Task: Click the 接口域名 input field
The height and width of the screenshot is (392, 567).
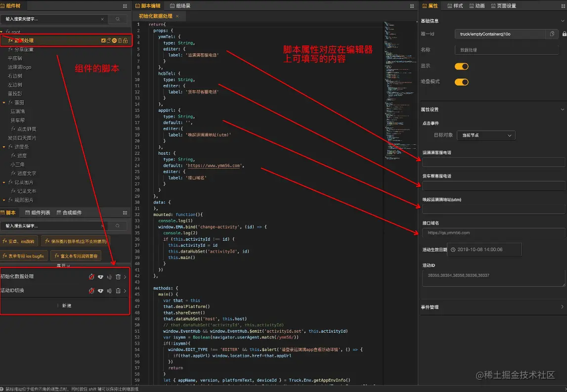Action: click(x=493, y=233)
